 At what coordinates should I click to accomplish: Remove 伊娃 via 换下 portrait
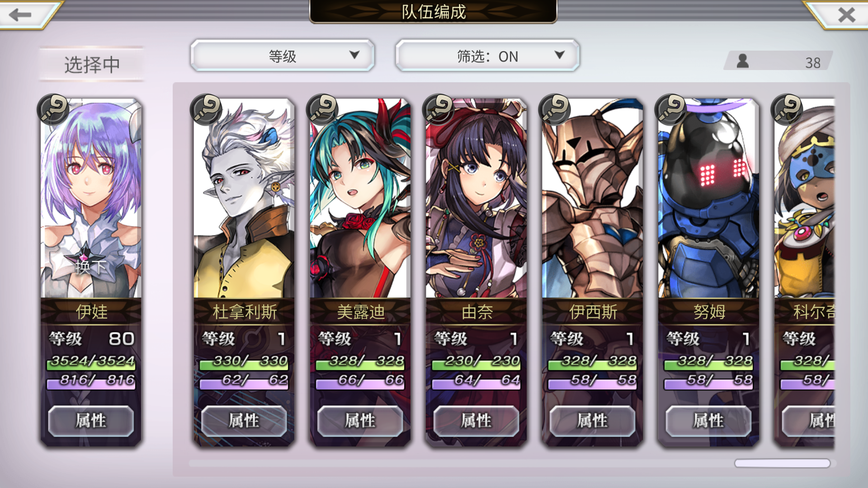tap(91, 198)
